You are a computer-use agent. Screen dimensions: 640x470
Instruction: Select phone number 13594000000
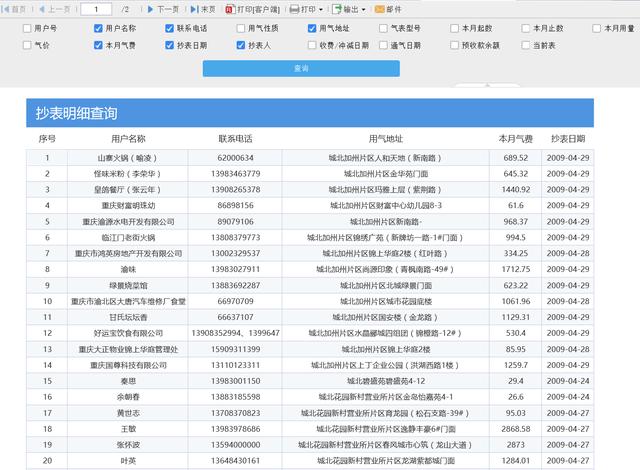(x=236, y=445)
